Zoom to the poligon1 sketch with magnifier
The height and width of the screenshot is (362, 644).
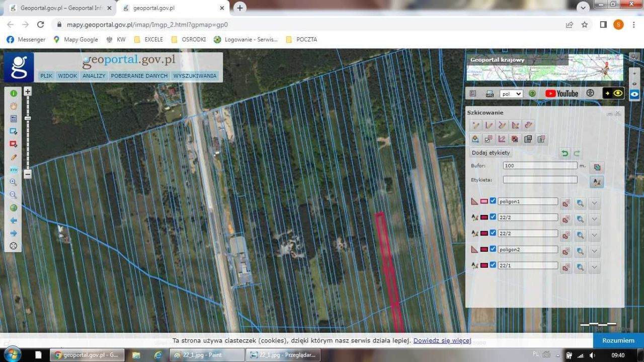(580, 203)
